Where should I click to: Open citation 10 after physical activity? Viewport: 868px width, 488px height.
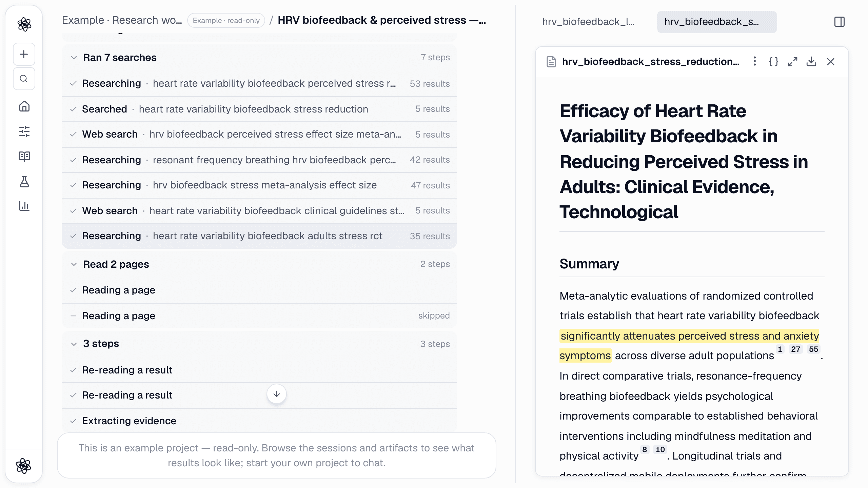pos(660,449)
